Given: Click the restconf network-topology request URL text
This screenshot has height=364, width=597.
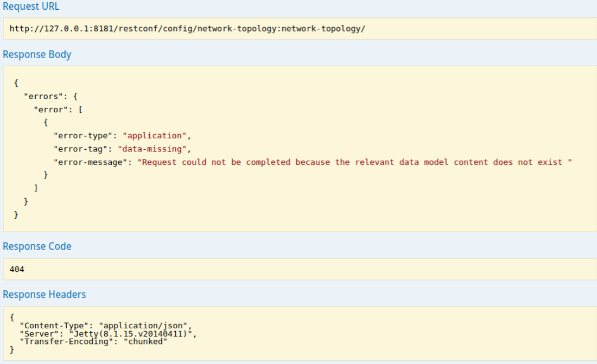Looking at the screenshot, I should [187, 28].
